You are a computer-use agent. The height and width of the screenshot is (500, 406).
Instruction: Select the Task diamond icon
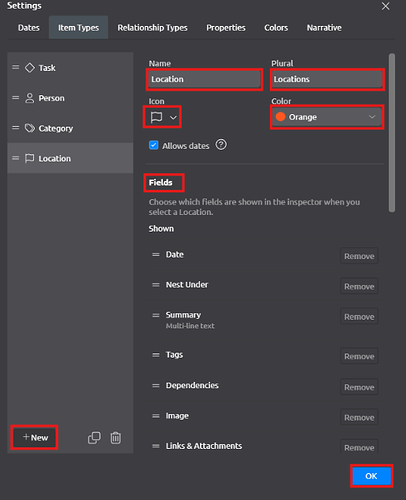(30, 68)
